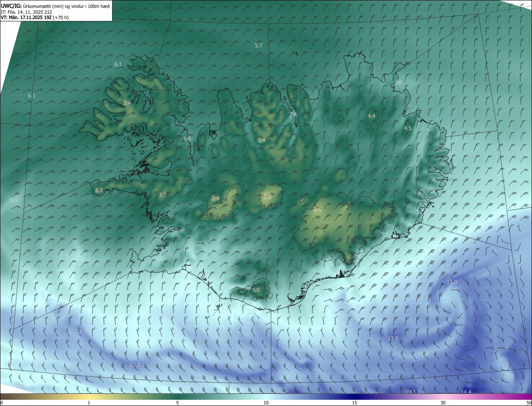Click the 2.8 value on the glacier
The image size is (532, 406).
216,198
